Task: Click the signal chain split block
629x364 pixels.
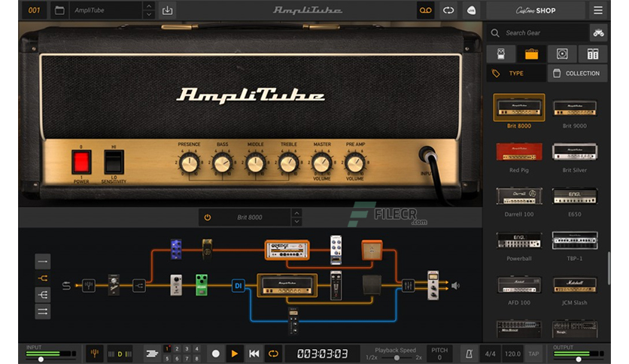Action: click(x=139, y=286)
